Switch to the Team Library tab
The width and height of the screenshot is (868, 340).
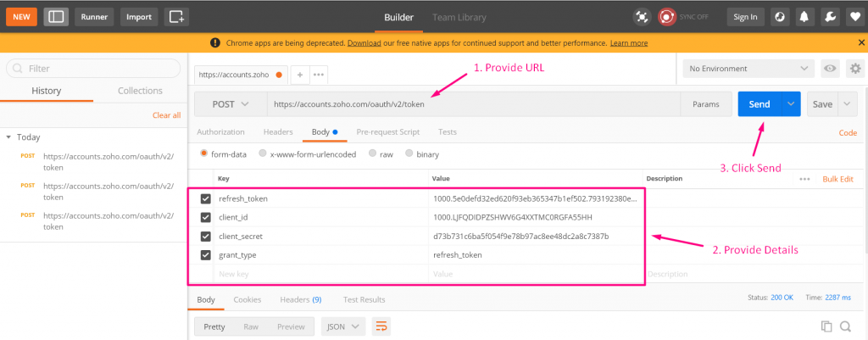[x=459, y=17]
